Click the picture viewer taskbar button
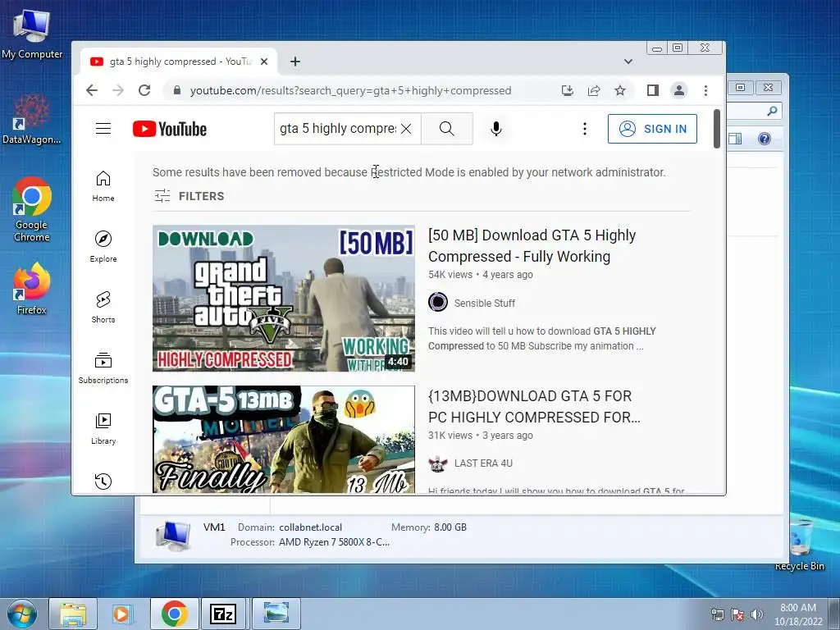 tap(276, 614)
